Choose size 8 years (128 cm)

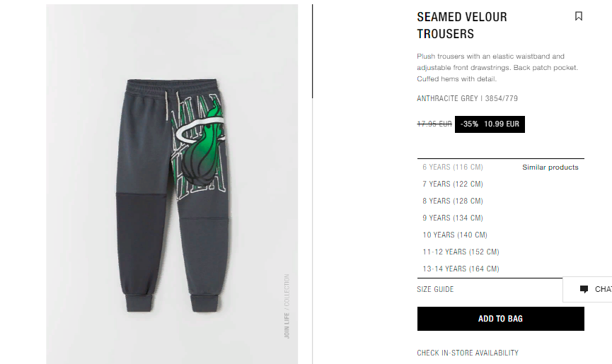point(452,201)
